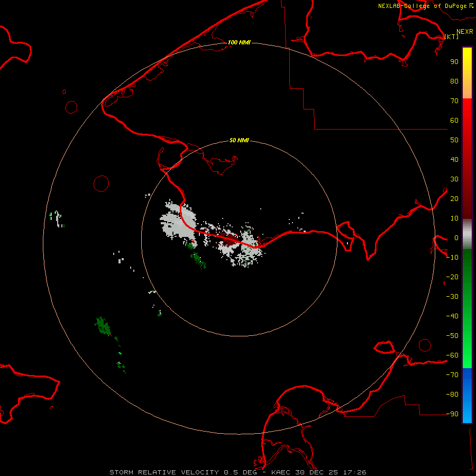476x476 pixels.
Task: Click the 90 value on the velocity scale
Action: click(x=454, y=62)
